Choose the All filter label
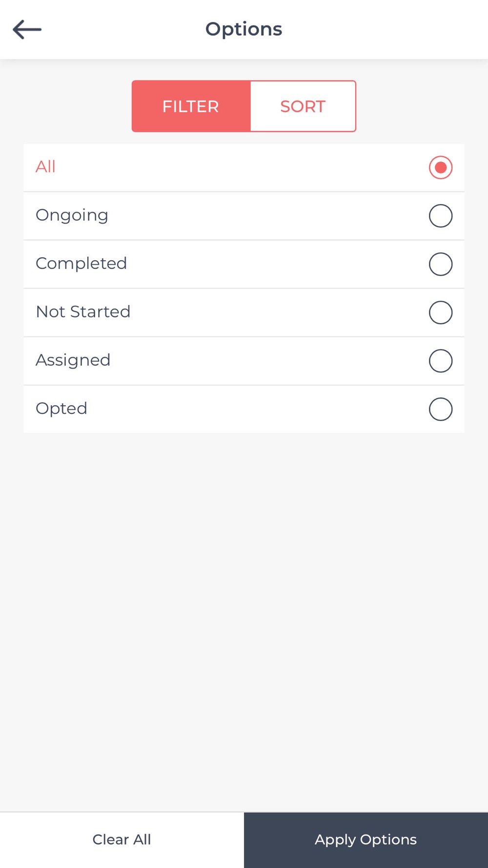Image resolution: width=488 pixels, height=868 pixels. coord(45,166)
